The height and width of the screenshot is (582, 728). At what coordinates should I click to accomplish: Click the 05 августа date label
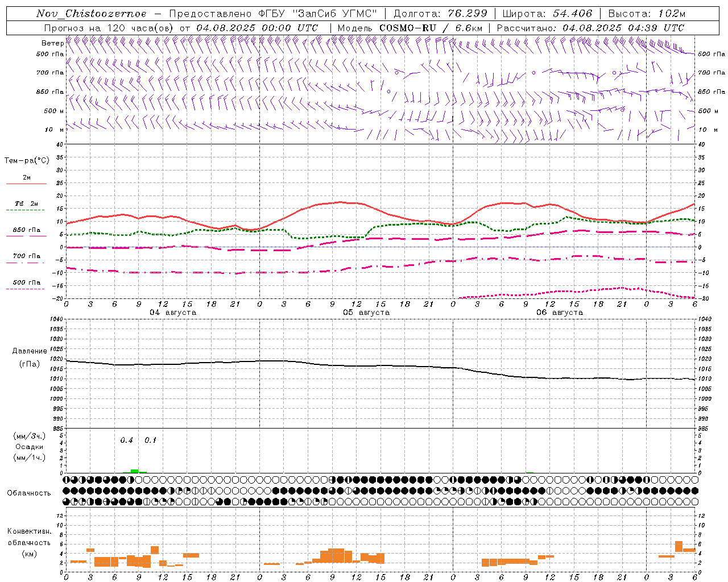click(x=366, y=313)
